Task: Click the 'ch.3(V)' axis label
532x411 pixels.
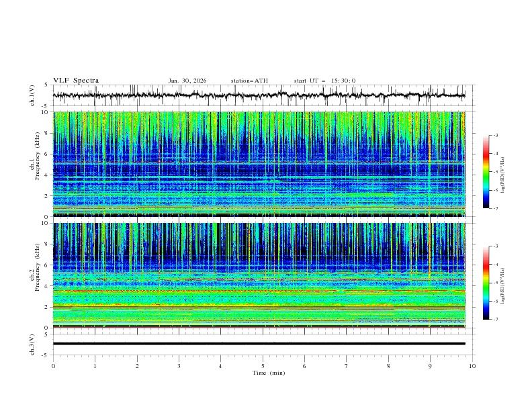Action: [32, 345]
